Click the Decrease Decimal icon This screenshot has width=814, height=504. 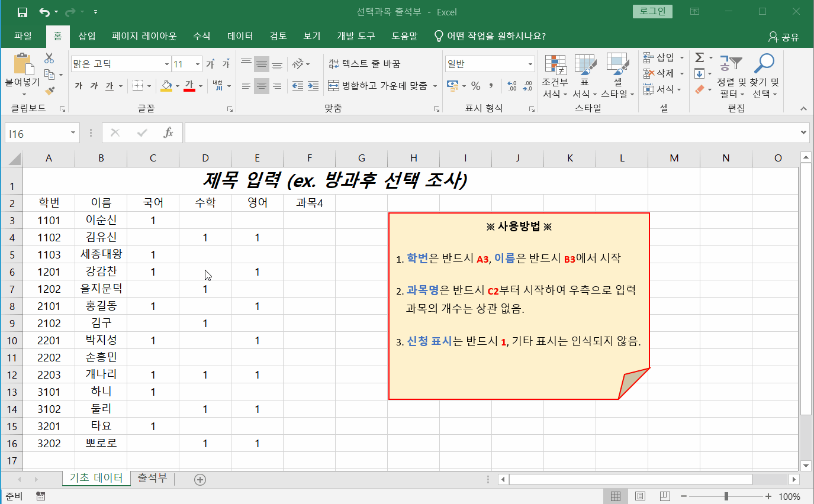tap(527, 86)
